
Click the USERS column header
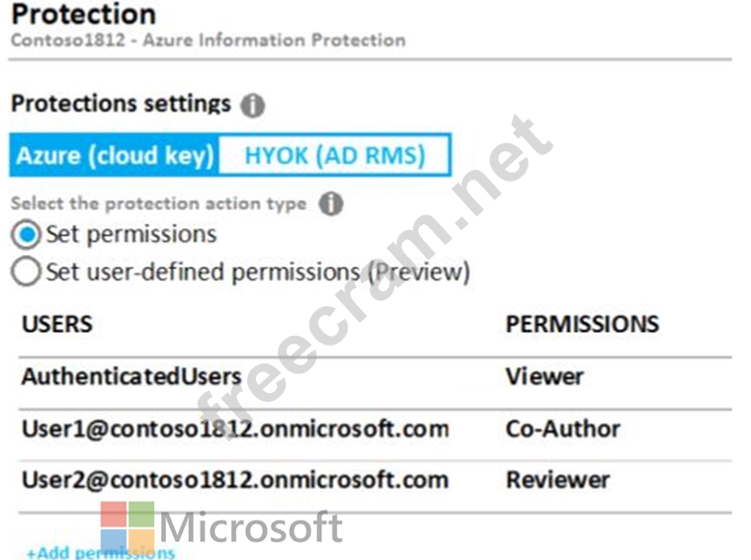click(x=57, y=324)
